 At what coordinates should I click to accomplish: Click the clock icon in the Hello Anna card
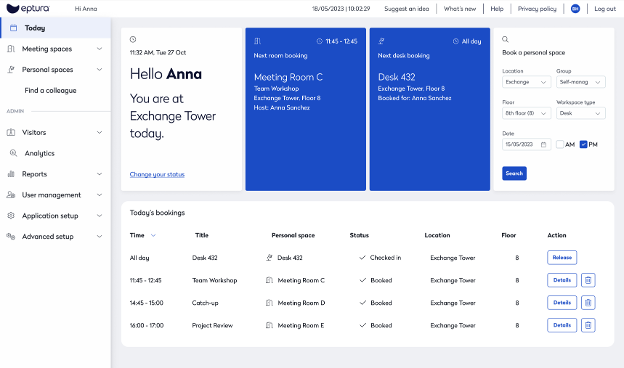(x=133, y=39)
